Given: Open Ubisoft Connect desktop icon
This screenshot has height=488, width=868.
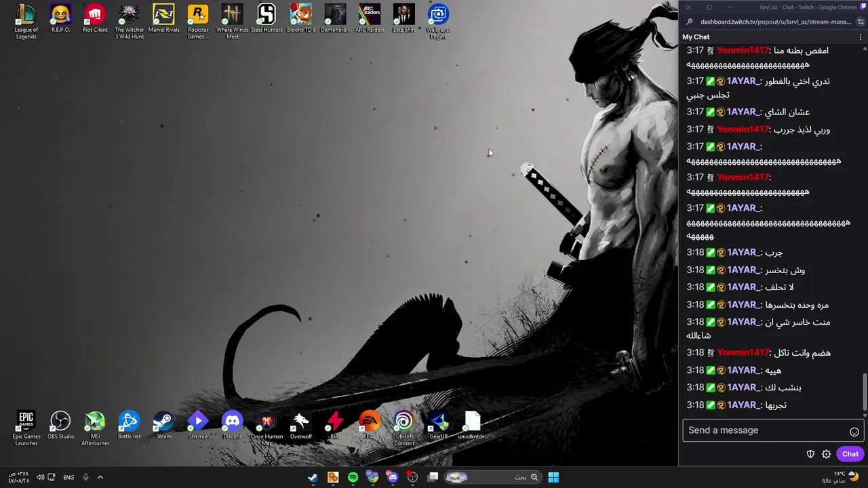Looking at the screenshot, I should 403,428.
